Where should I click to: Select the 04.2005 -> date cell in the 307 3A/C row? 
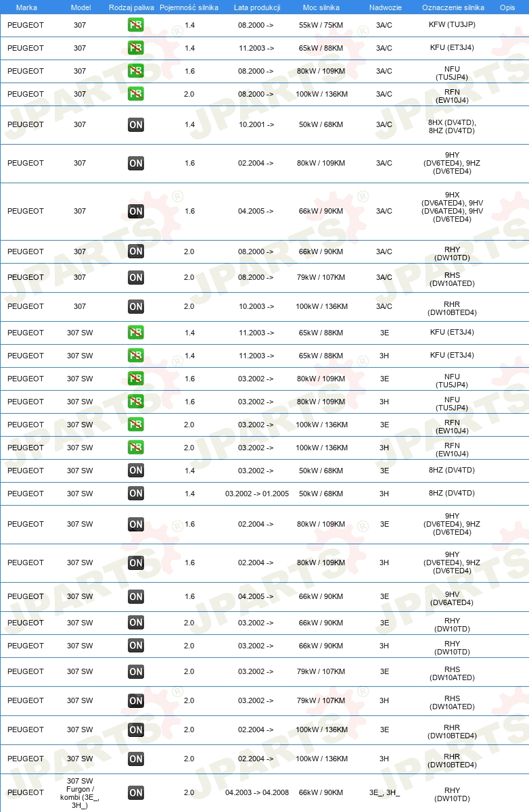click(x=256, y=211)
